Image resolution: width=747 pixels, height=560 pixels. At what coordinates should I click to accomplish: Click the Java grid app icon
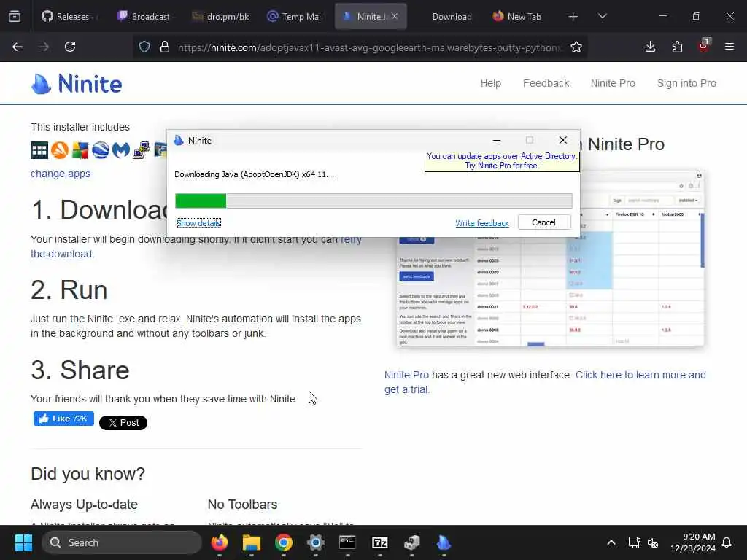39,150
